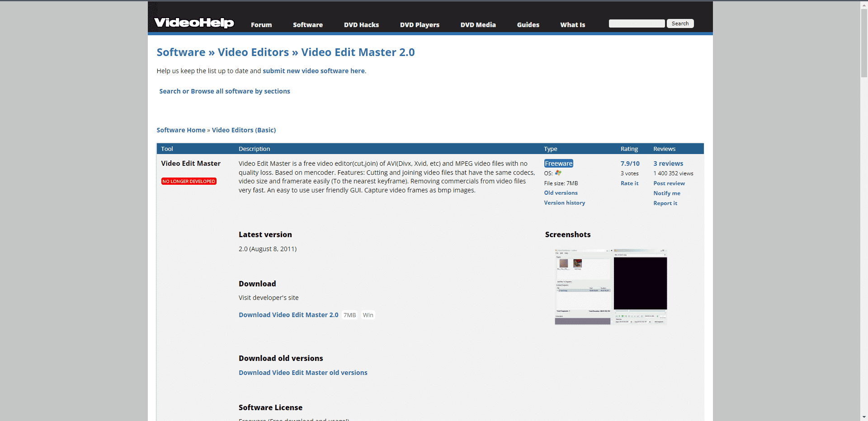Click the Download old versions heading

coord(281,358)
